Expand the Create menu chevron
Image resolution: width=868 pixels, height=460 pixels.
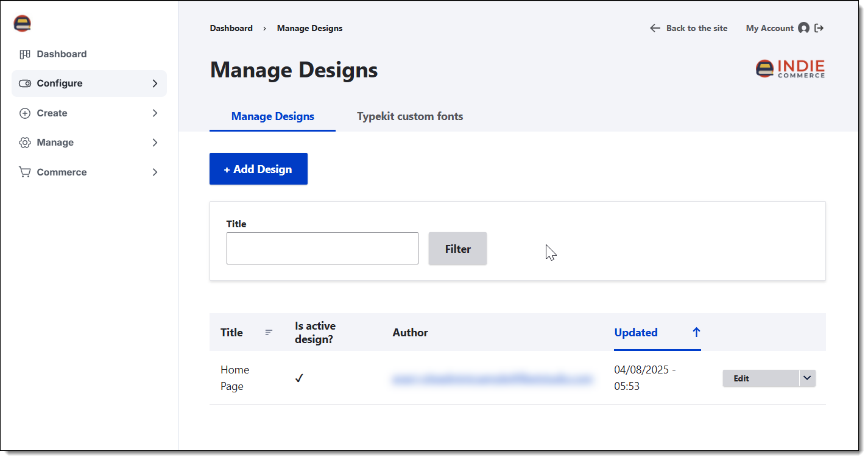[x=155, y=113]
